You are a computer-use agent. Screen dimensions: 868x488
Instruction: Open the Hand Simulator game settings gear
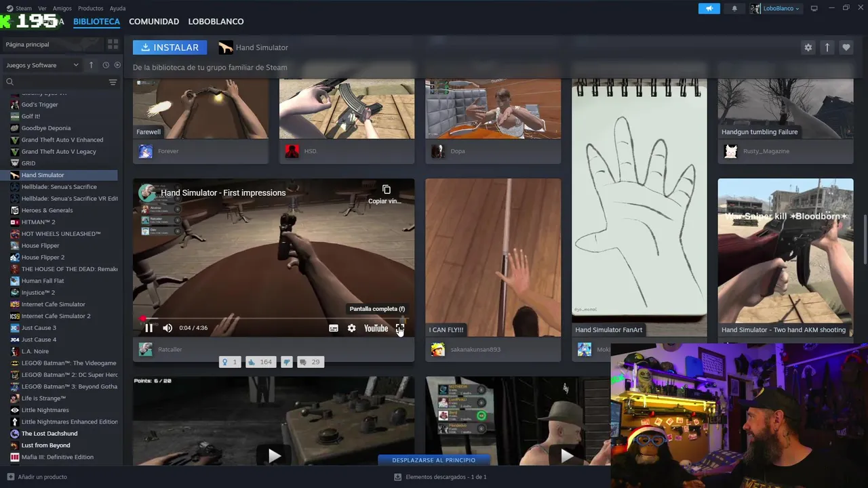point(808,47)
